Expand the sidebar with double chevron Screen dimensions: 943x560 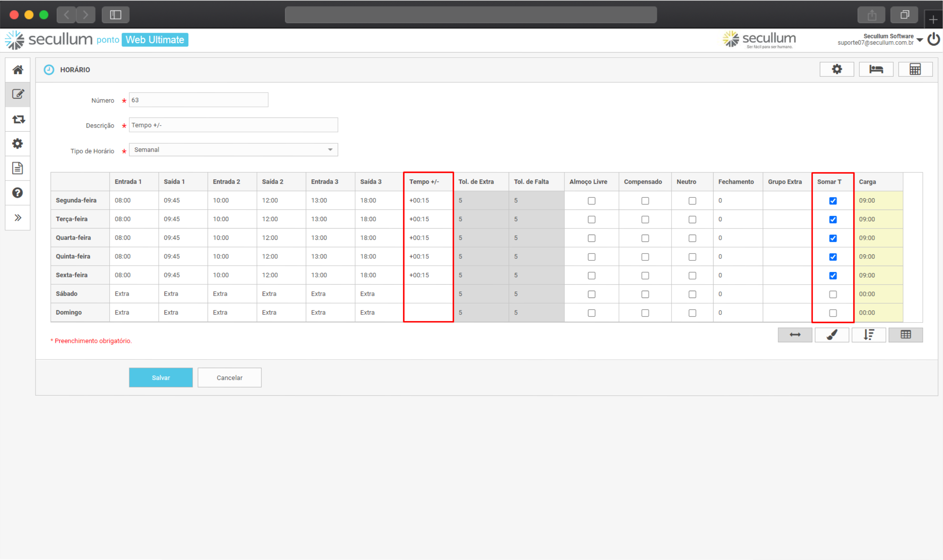pos(17,218)
